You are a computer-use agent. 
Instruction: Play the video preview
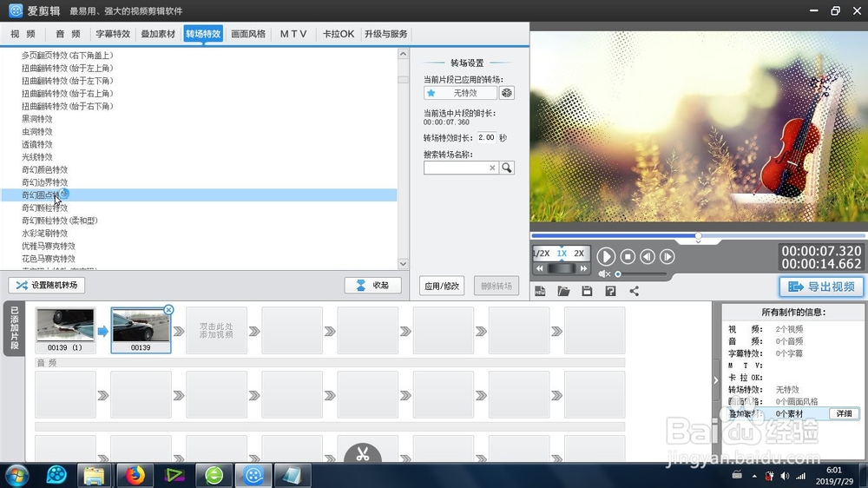(606, 256)
